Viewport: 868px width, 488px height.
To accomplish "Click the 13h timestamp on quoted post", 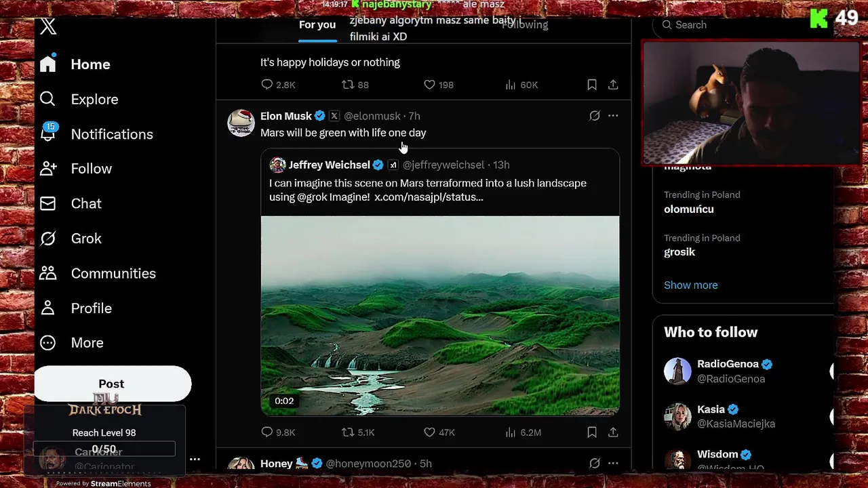I will pyautogui.click(x=501, y=165).
